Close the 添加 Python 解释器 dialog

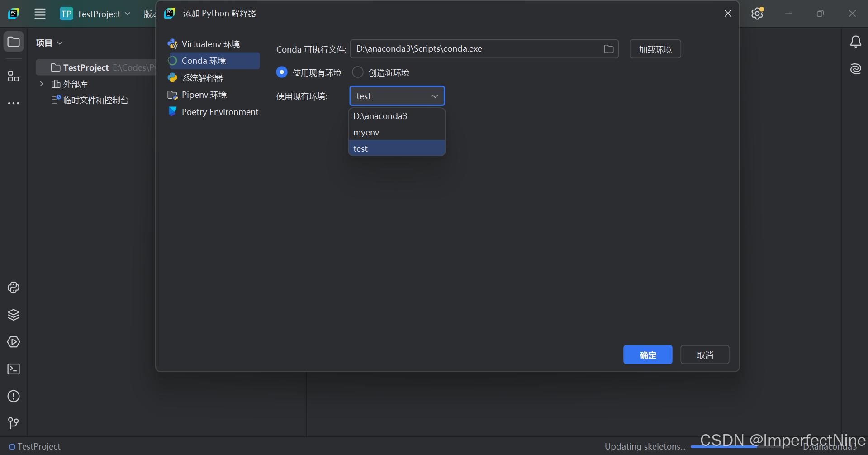pyautogui.click(x=728, y=14)
